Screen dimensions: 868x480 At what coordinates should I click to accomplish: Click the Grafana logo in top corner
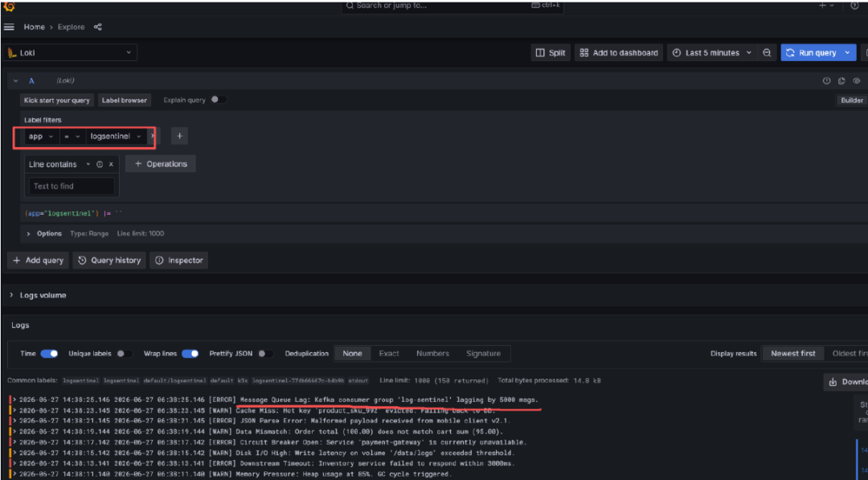pyautogui.click(x=8, y=6)
